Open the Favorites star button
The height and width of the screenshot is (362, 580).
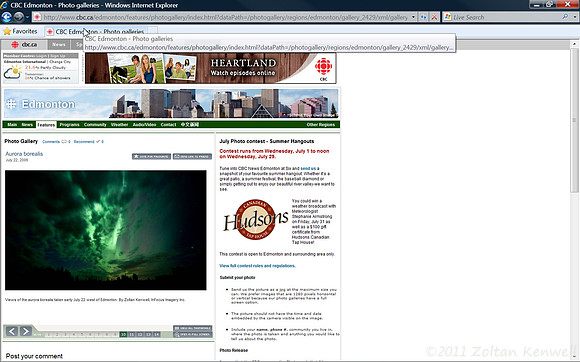20,31
